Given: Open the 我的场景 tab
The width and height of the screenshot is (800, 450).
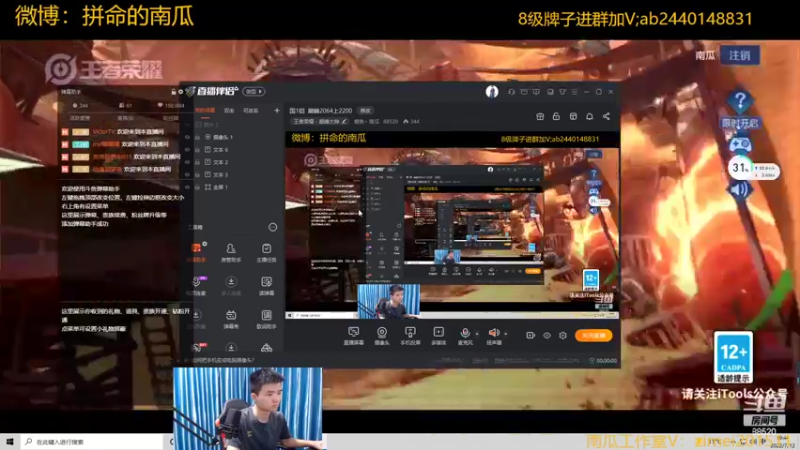Looking at the screenshot, I should pos(205,110).
